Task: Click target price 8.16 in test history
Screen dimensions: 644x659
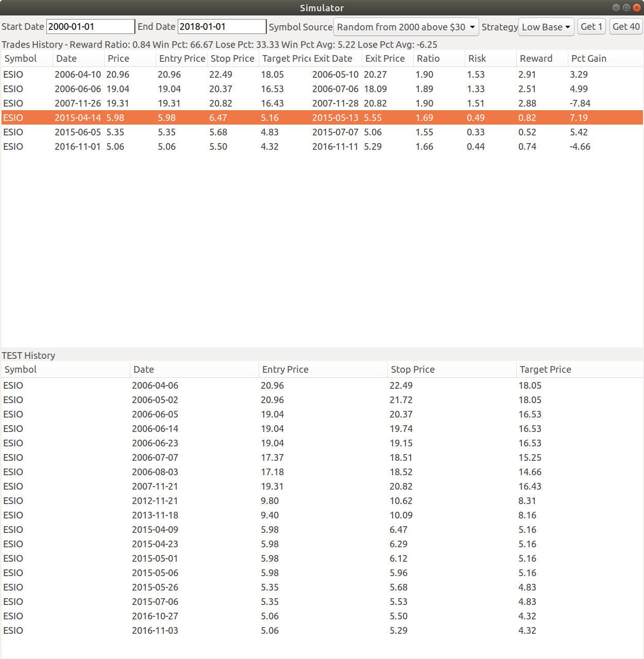Action: pos(527,515)
